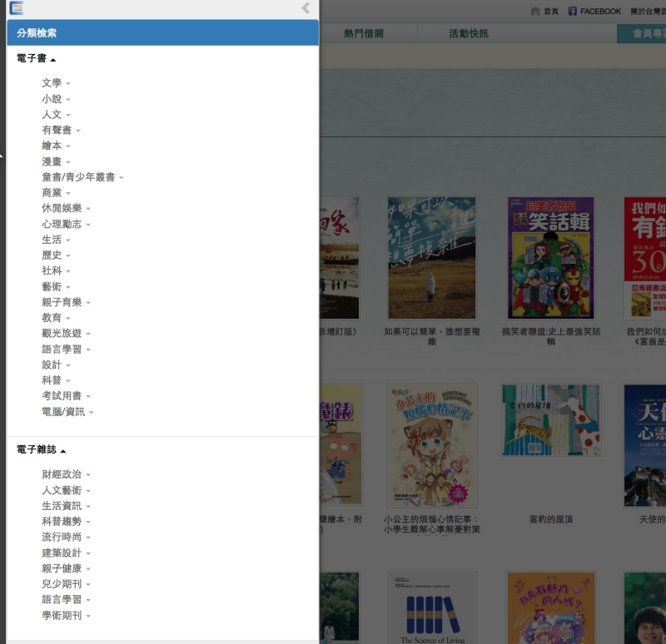Open The Science of Living book cover
Viewport: 666px width, 644px height.
point(432,607)
